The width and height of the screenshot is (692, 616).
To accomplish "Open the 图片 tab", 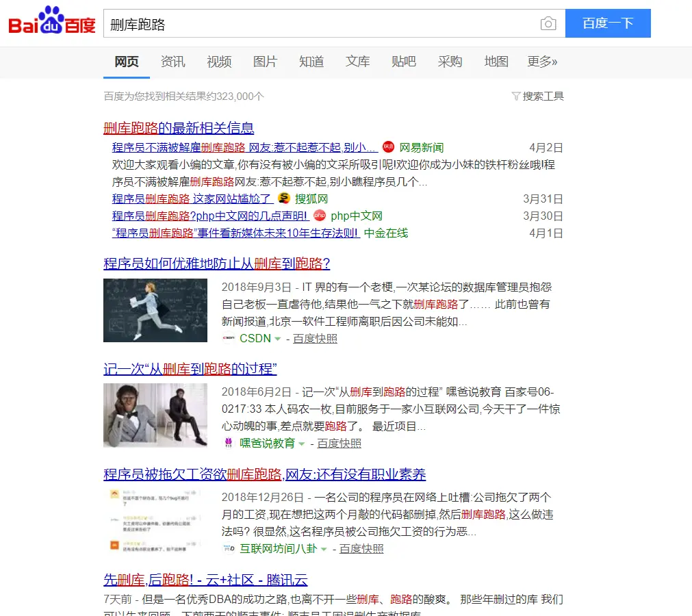I will point(266,62).
